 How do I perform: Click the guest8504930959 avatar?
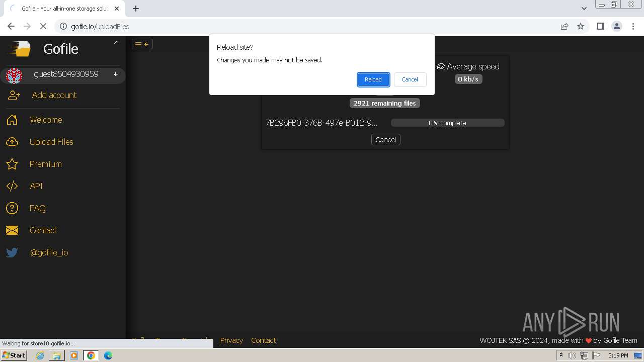coord(14,75)
